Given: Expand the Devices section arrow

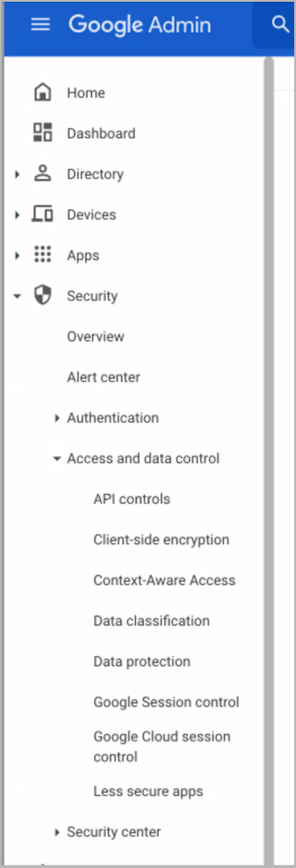Looking at the screenshot, I should click(x=18, y=215).
